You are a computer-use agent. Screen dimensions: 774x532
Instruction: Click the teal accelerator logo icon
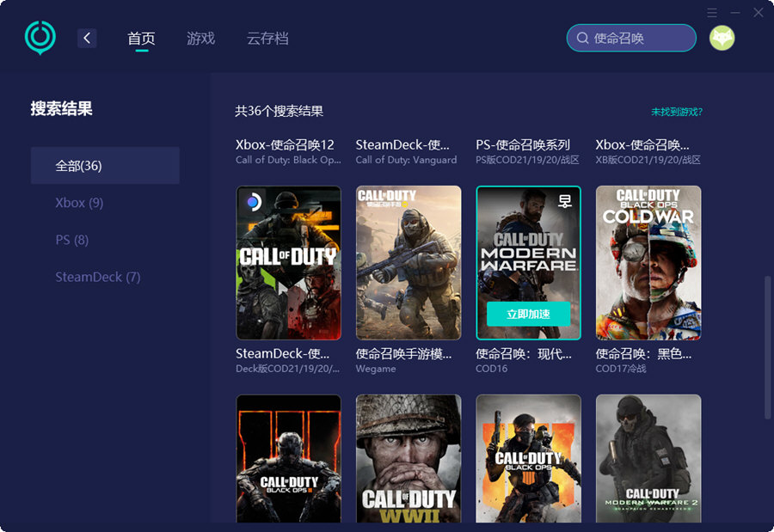coord(40,38)
